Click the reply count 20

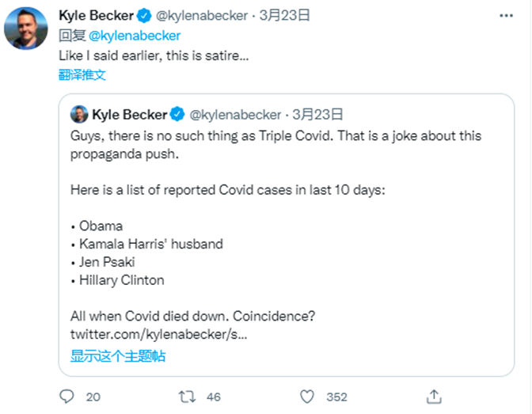[93, 397]
